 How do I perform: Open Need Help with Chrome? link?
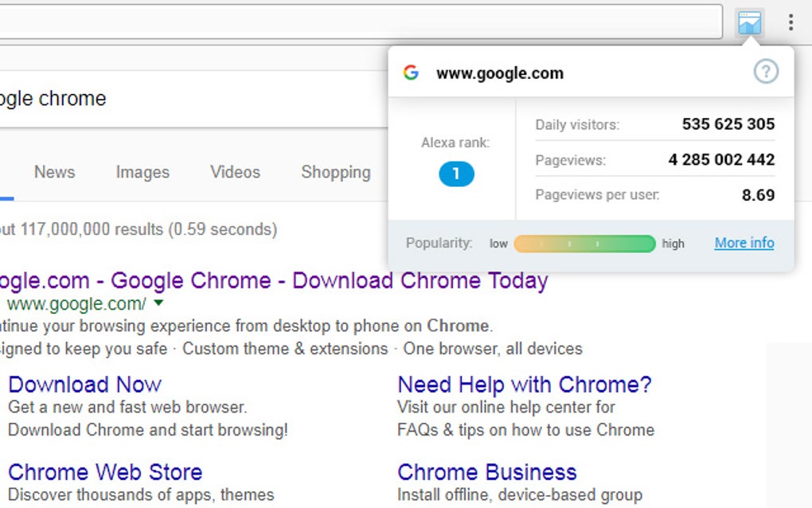pos(524,385)
